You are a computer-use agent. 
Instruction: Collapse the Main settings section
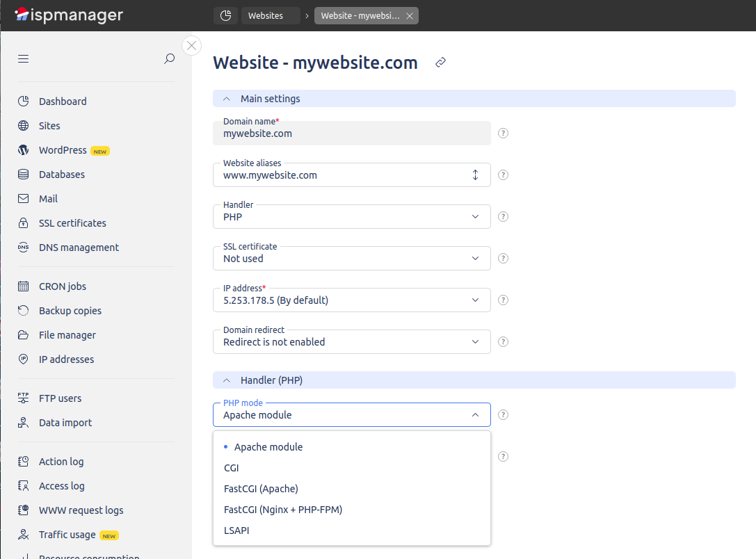coord(227,99)
